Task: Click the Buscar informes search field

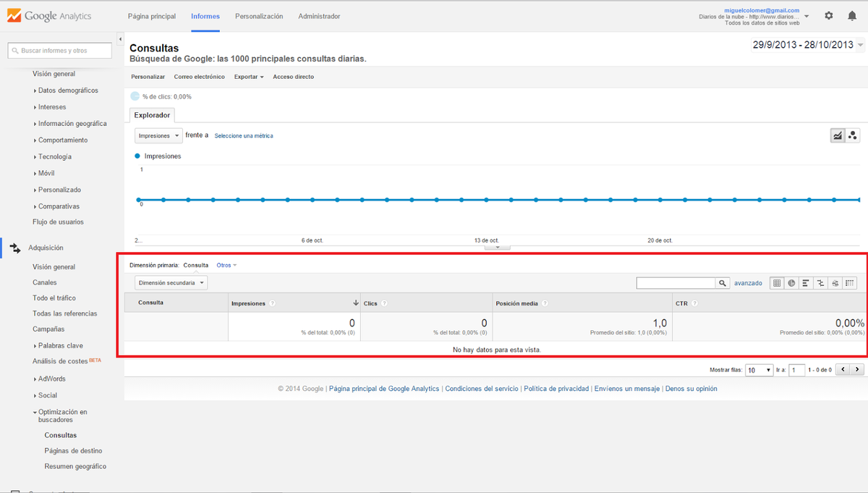Action: (60, 51)
